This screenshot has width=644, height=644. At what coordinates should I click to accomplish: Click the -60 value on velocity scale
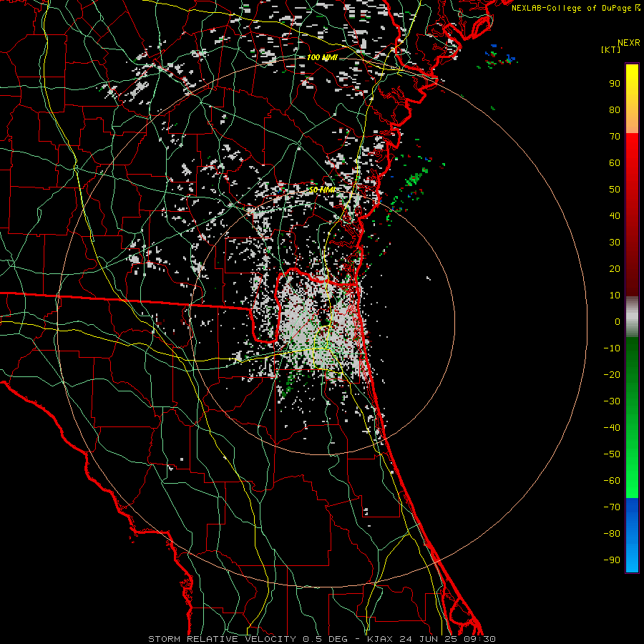pos(612,481)
